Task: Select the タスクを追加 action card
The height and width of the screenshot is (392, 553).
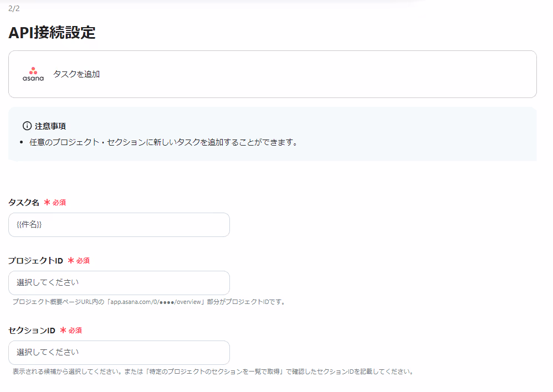Action: pyautogui.click(x=272, y=74)
